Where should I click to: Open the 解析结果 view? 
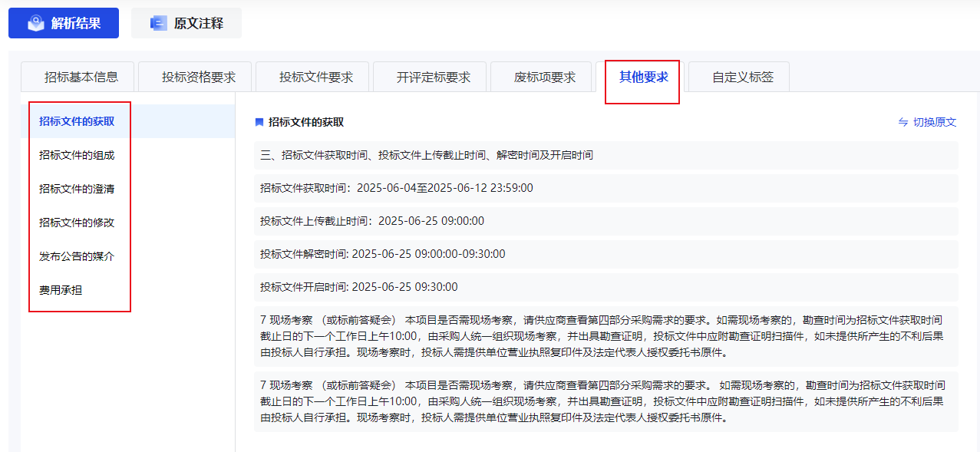point(64,23)
